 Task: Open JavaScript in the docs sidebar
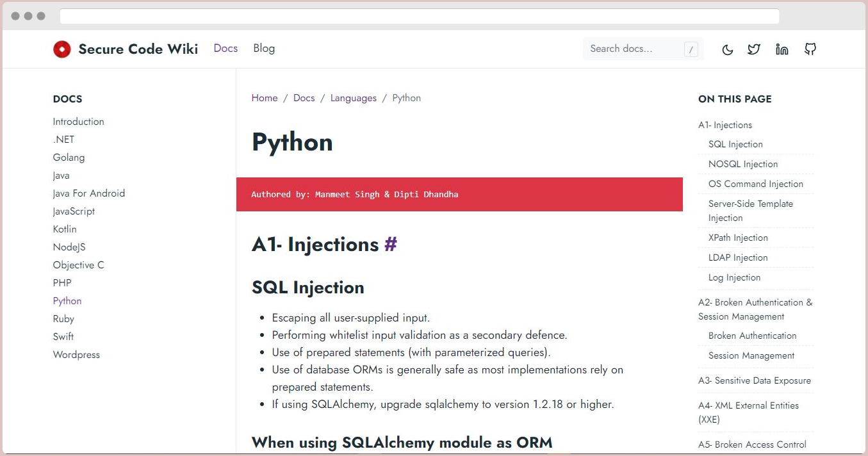point(74,211)
